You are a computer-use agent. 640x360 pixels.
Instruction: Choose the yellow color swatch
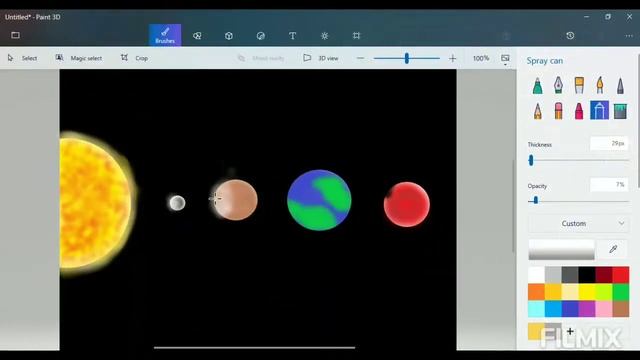point(587,292)
